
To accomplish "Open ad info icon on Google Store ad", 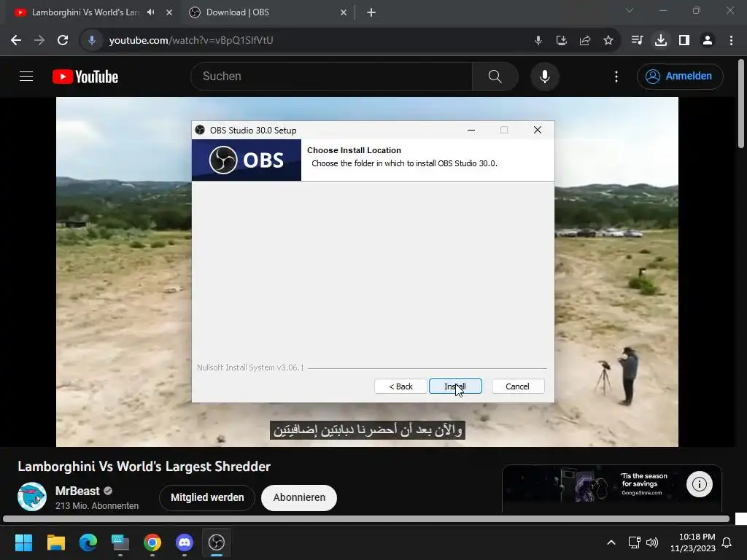I will click(x=700, y=484).
